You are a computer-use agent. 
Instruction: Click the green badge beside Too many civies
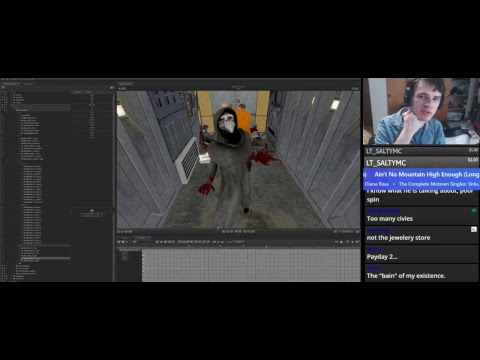(474, 210)
